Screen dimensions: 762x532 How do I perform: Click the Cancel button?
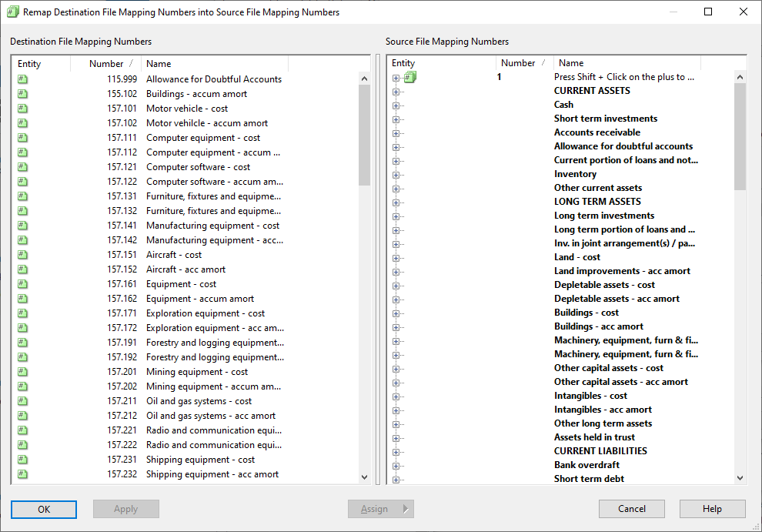(x=631, y=509)
